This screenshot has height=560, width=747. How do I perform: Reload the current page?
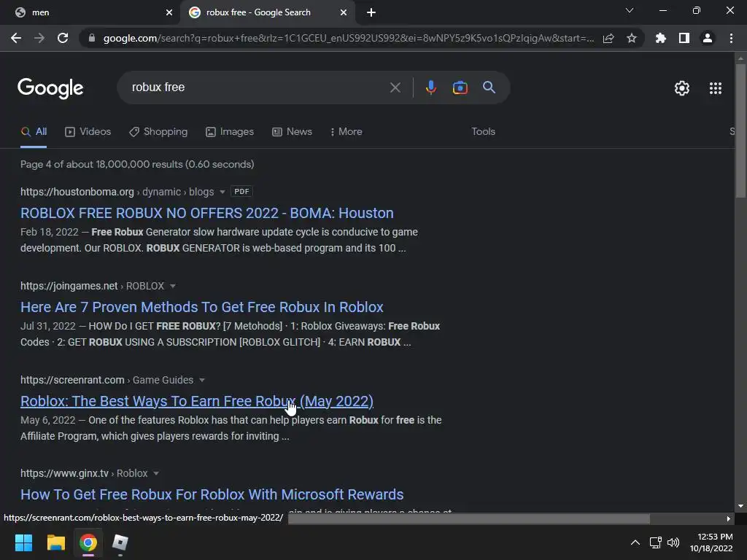(63, 38)
